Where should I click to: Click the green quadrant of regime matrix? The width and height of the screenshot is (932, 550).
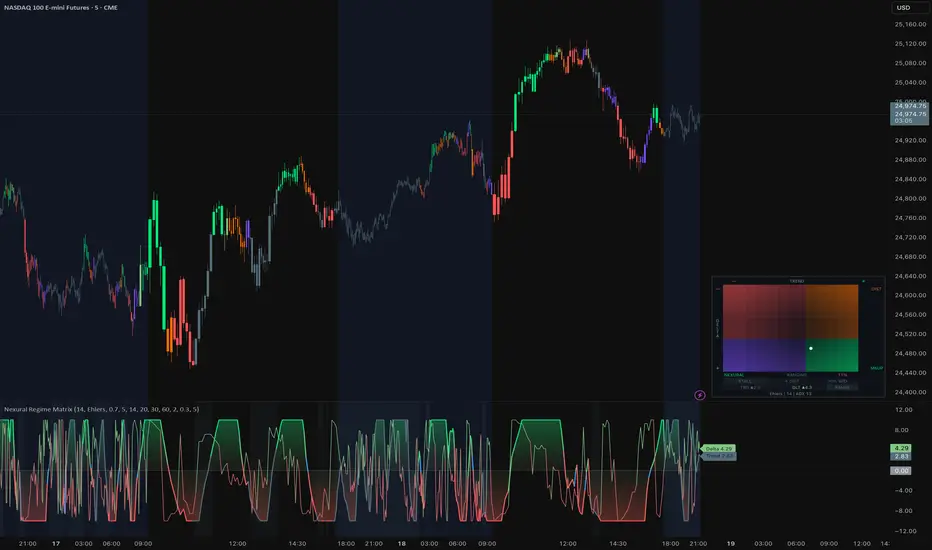tap(832, 355)
